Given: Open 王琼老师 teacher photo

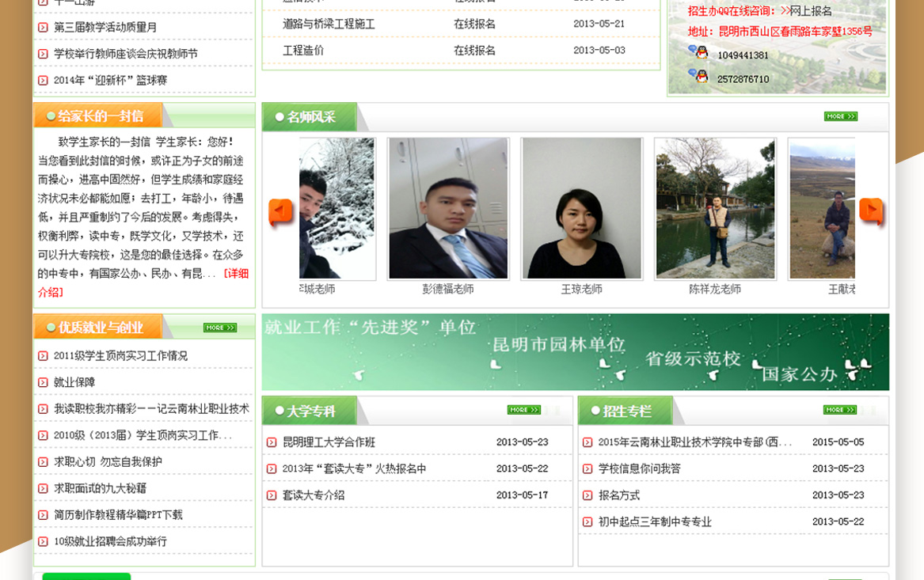Looking at the screenshot, I should coord(581,209).
